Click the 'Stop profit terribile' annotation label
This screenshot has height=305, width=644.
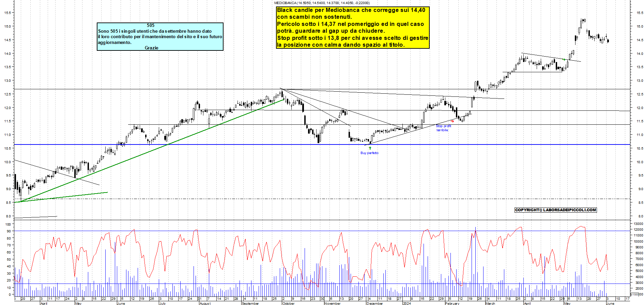(x=443, y=128)
